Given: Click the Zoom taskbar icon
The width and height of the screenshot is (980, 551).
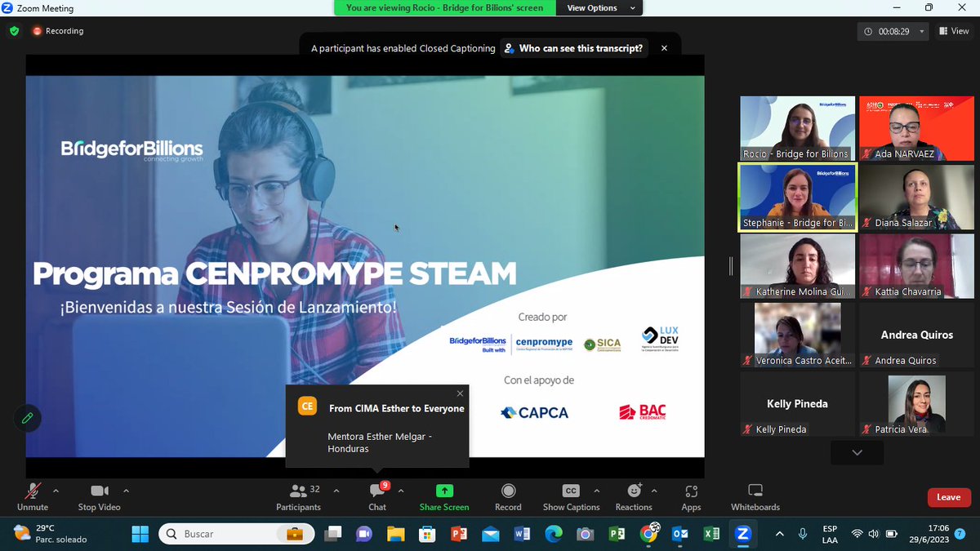Looking at the screenshot, I should tap(742, 534).
